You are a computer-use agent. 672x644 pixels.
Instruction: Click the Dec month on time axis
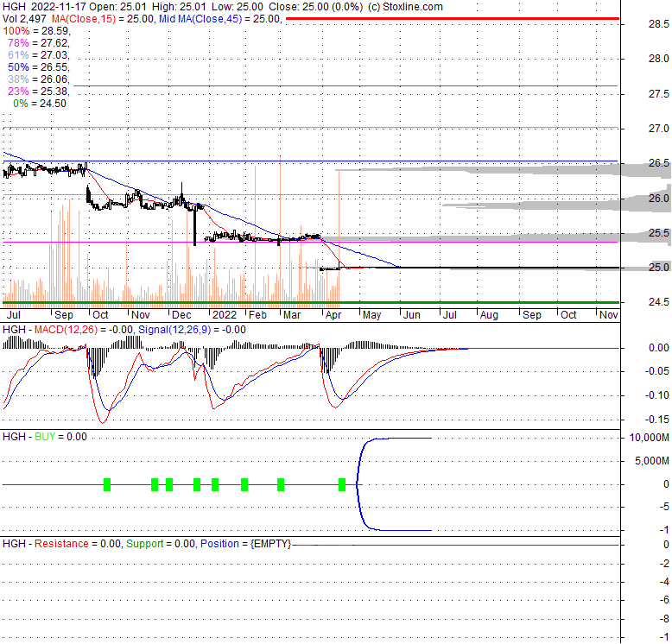[x=181, y=315]
